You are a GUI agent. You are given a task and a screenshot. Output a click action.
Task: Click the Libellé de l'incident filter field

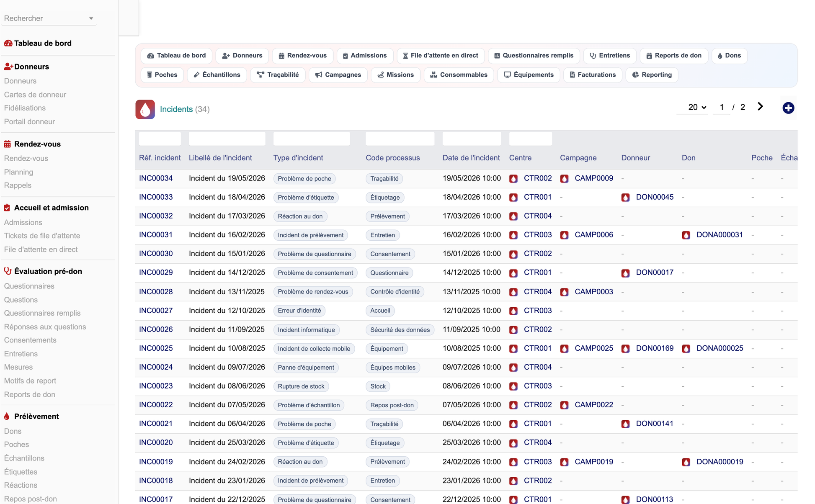227,139
